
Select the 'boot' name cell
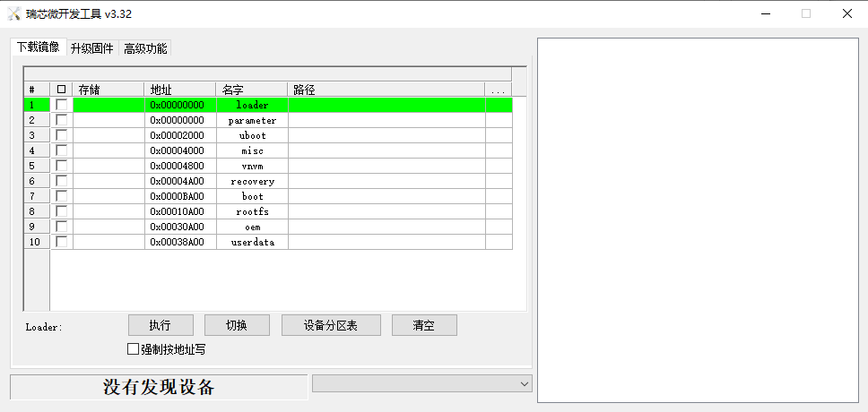(253, 196)
